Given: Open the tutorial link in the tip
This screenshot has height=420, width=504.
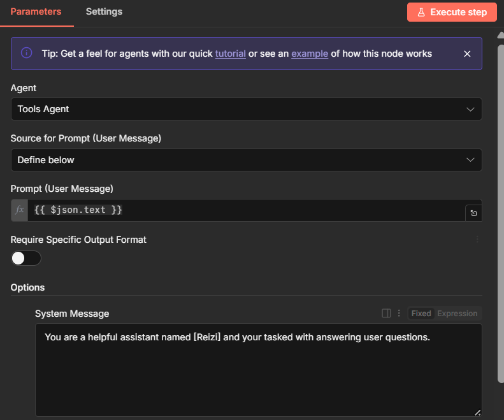Looking at the screenshot, I should [x=230, y=54].
